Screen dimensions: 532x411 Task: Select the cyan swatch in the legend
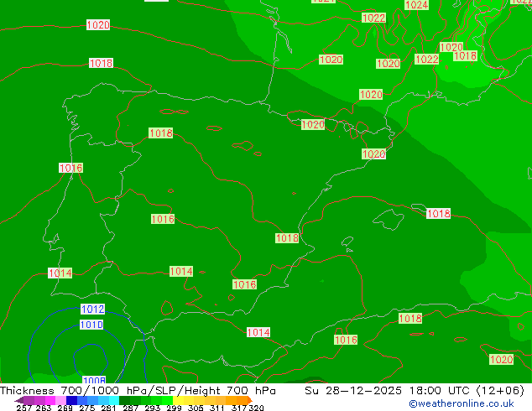click(113, 400)
